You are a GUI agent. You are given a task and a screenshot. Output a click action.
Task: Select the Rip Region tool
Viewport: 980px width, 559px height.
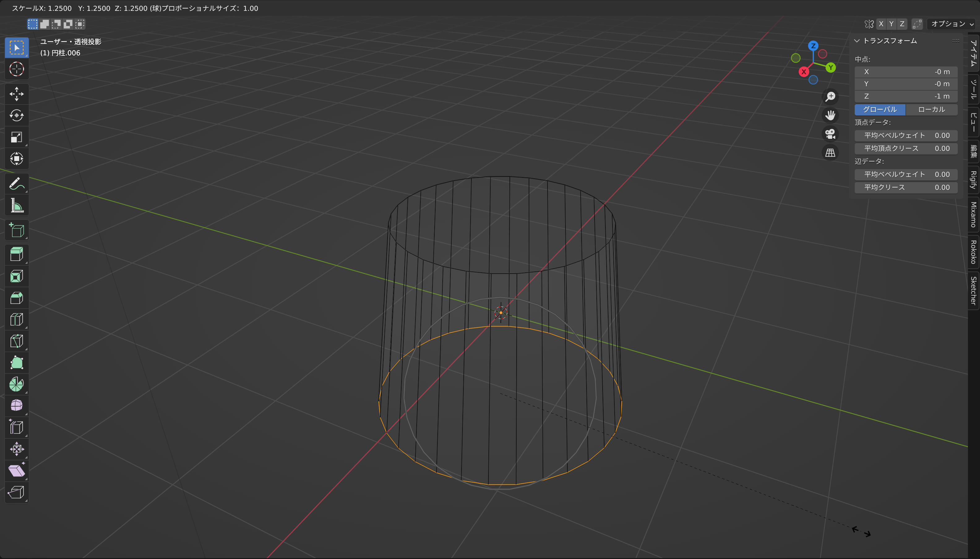[x=16, y=492]
